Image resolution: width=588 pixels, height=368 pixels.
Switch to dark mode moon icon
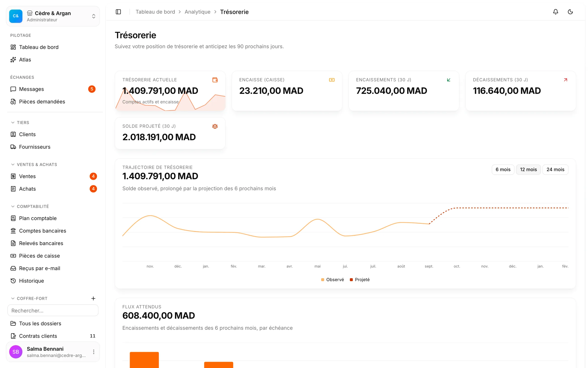pos(570,12)
